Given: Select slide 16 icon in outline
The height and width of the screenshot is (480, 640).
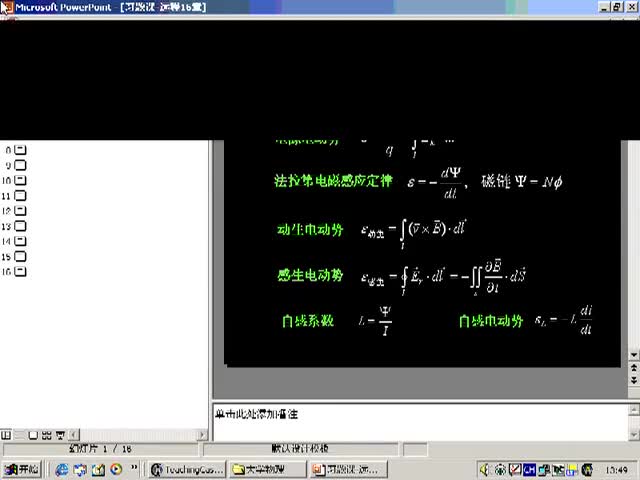Looking at the screenshot, I should pyautogui.click(x=20, y=271).
